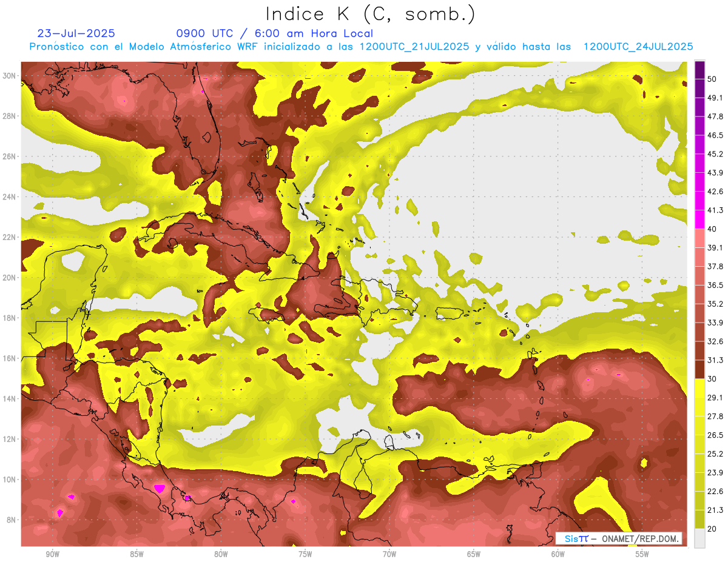Select the legend value "37.8"
This screenshot has height=562, width=728.
tap(715, 267)
